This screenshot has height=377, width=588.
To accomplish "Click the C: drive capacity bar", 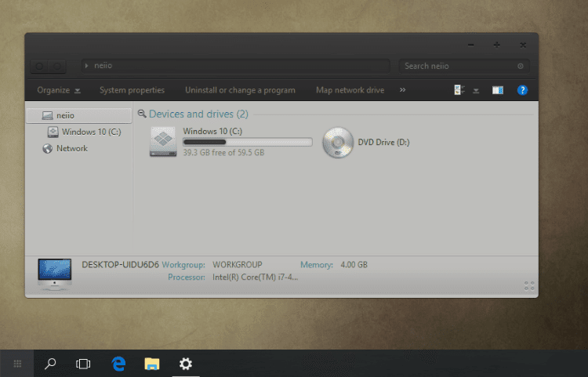I will tap(248, 142).
